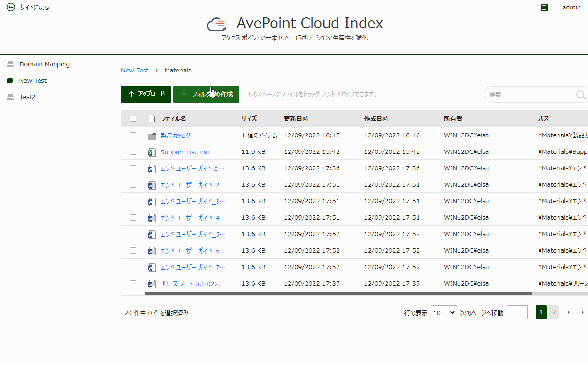Click the drive icon next to Domain Mapping
588x365 pixels.
[10, 64]
